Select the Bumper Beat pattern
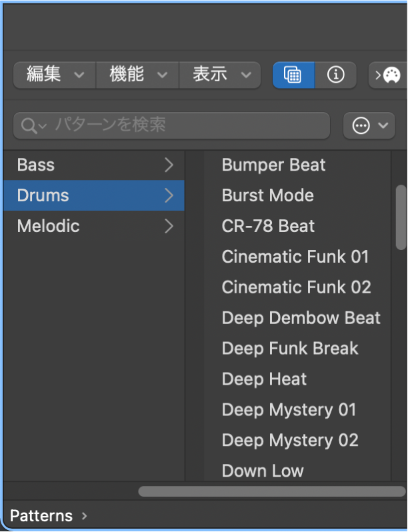This screenshot has height=532, width=408. [x=273, y=165]
